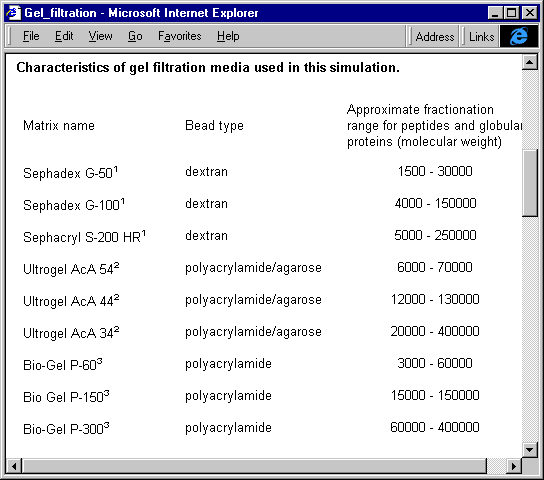Click bead type of Ultrogel AcA 34
This screenshot has width=544, height=480.
tap(253, 332)
